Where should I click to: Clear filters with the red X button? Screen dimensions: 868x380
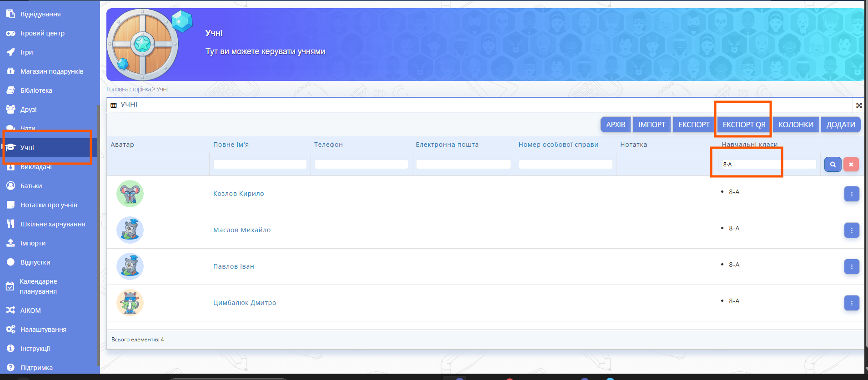pos(851,165)
